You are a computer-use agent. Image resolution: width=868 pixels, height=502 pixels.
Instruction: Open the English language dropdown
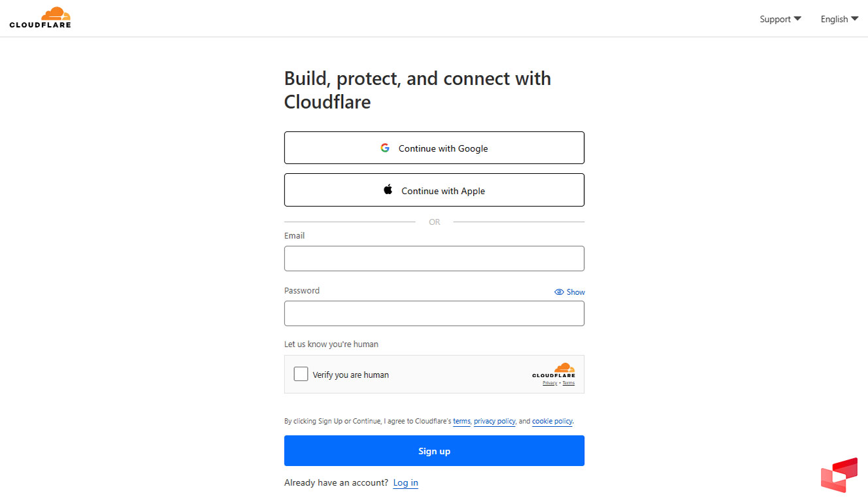pos(839,19)
